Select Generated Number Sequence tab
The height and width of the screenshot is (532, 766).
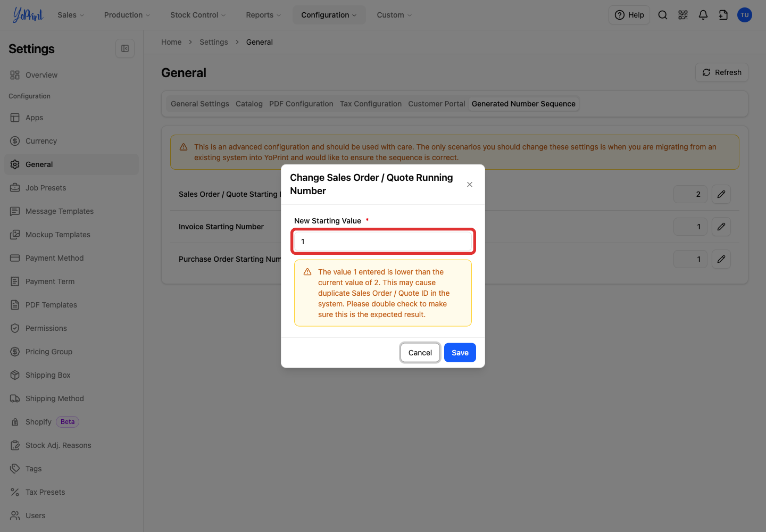coord(523,104)
